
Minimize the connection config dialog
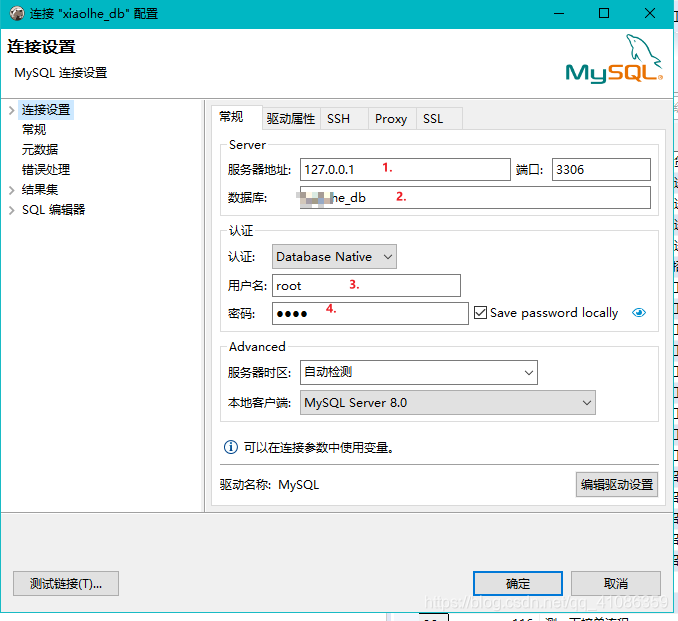click(559, 13)
